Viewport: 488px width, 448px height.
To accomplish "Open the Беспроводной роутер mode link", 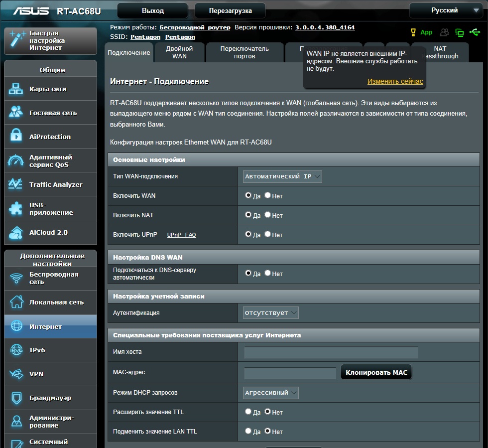I will pyautogui.click(x=195, y=27).
